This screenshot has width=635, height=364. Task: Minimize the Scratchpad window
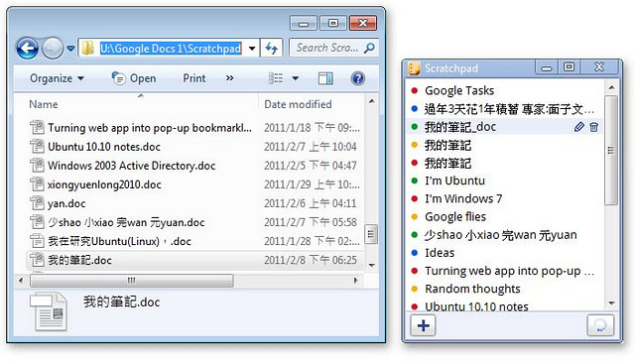pyautogui.click(x=547, y=67)
